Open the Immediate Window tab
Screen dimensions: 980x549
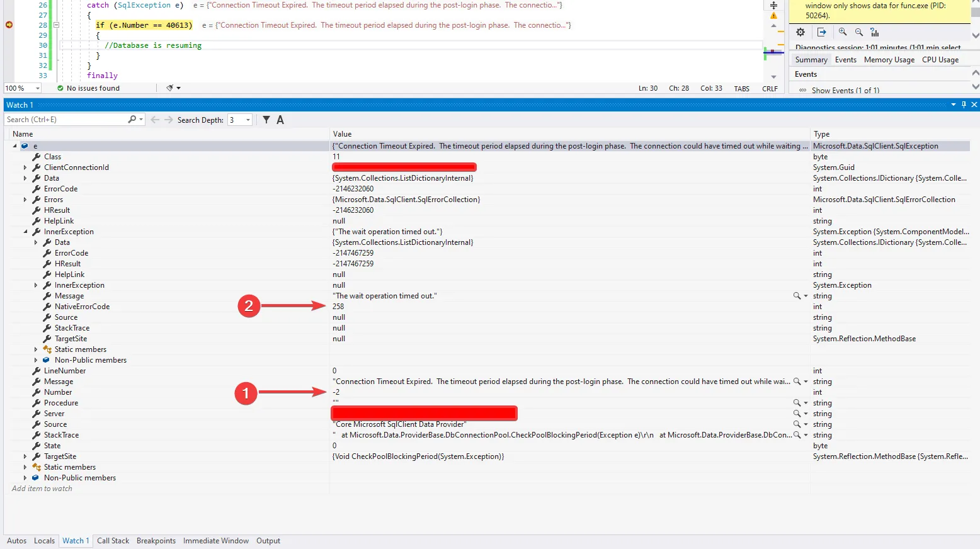(216, 541)
